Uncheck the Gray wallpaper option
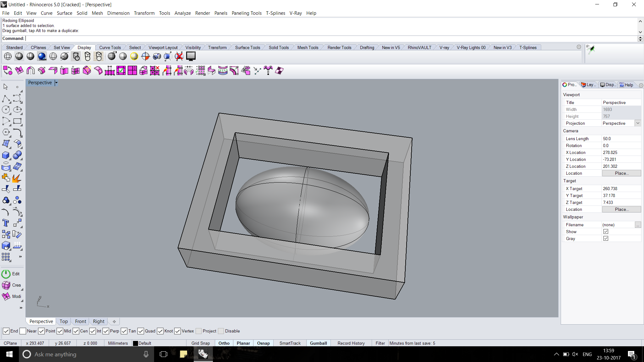The image size is (644, 362). coord(606,239)
